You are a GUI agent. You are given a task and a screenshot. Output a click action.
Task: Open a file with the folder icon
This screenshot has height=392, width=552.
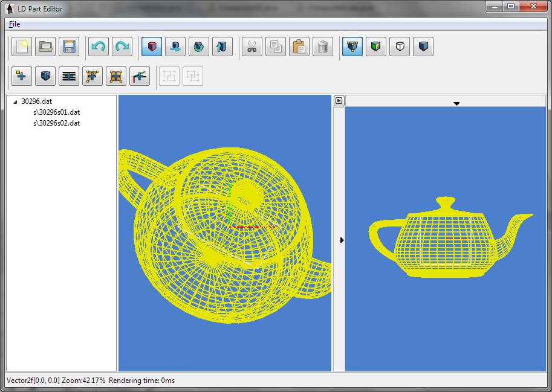(45, 47)
